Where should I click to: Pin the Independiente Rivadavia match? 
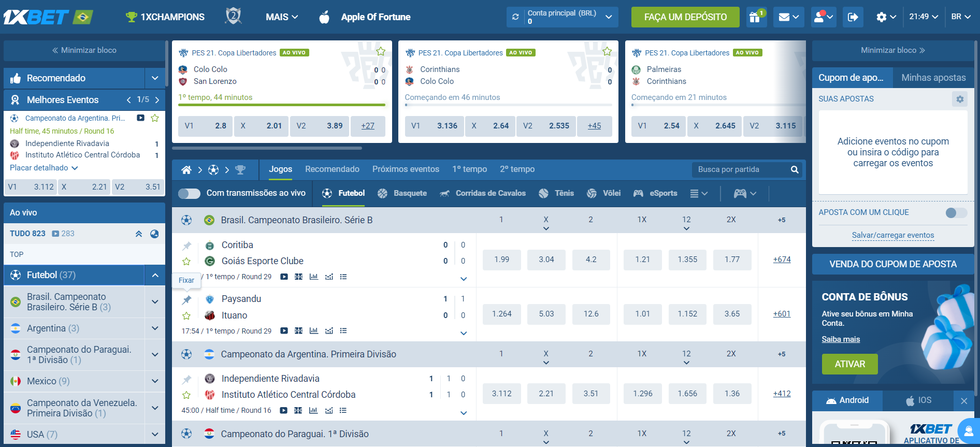(x=186, y=379)
